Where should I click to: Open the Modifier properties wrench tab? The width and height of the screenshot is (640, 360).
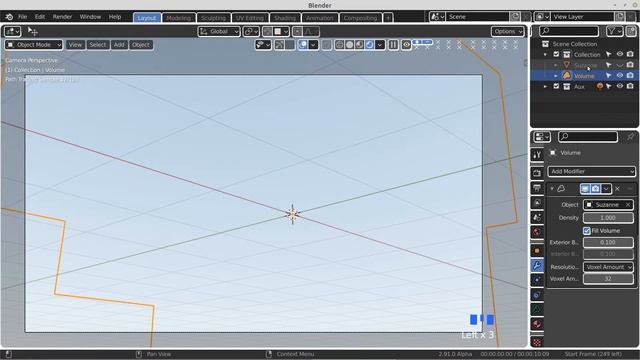click(537, 266)
